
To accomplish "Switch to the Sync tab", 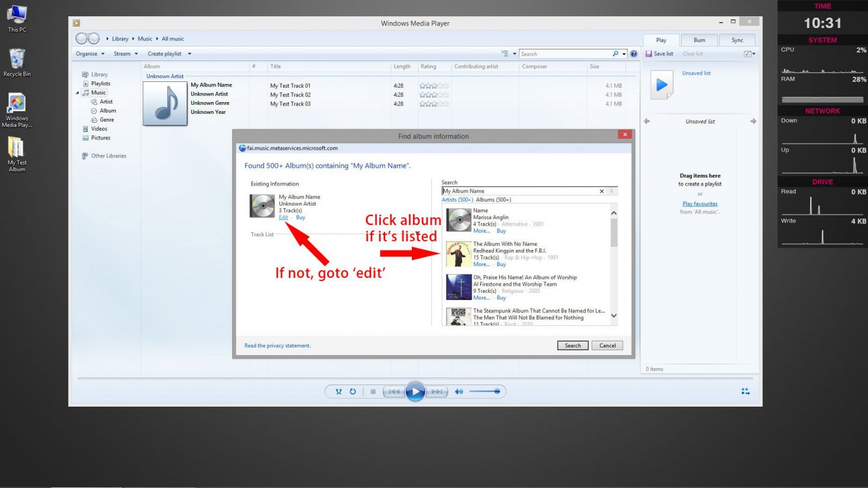I will pyautogui.click(x=737, y=40).
